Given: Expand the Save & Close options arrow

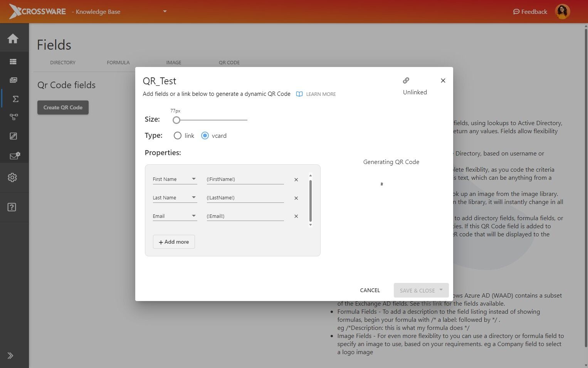Looking at the screenshot, I should point(441,290).
